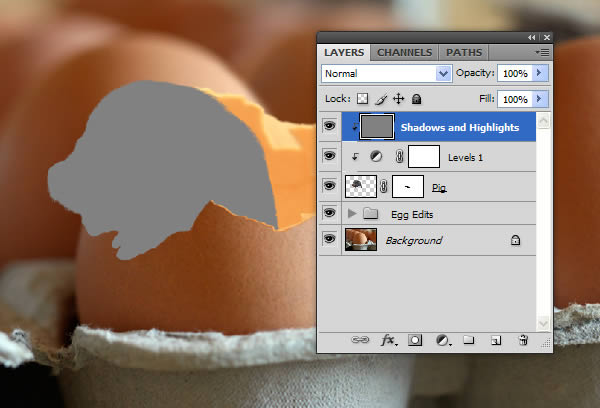Select the Shadows and Highlights layer name
600x408 pixels.
[x=460, y=127]
